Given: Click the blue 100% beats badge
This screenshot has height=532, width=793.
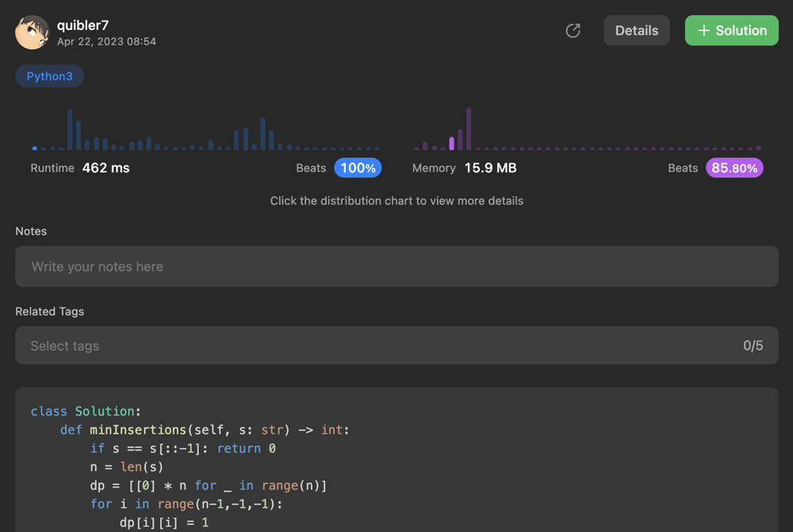Looking at the screenshot, I should click(x=358, y=168).
